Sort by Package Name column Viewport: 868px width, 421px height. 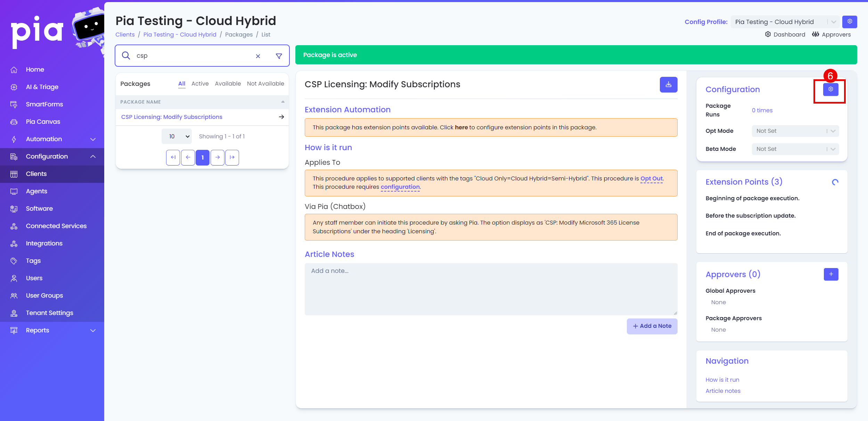202,102
